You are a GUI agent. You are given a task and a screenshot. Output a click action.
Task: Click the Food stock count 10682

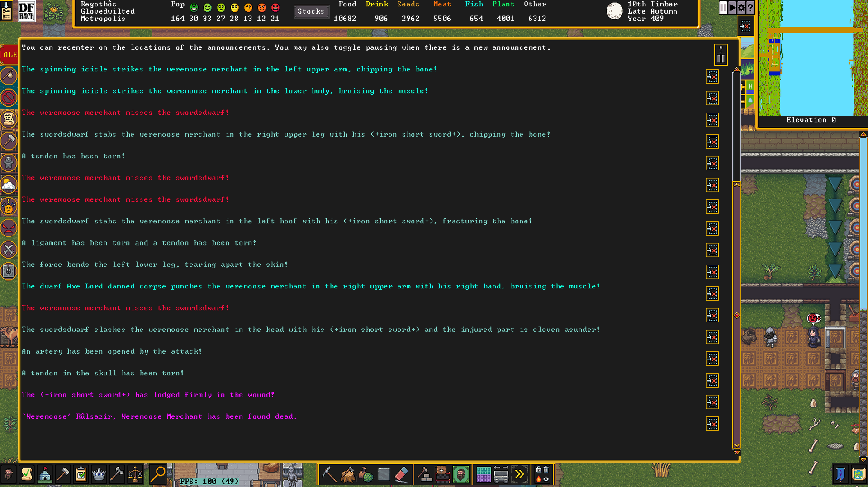345,19
